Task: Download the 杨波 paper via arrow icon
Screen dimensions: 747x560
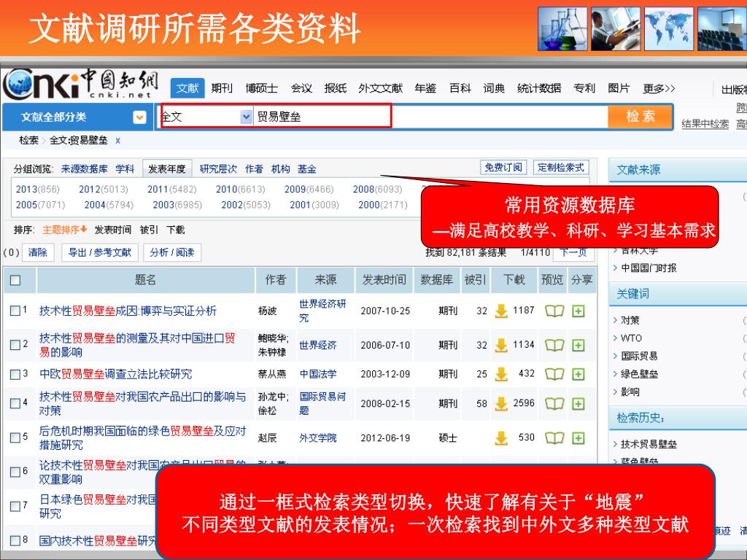Action: pos(501,311)
